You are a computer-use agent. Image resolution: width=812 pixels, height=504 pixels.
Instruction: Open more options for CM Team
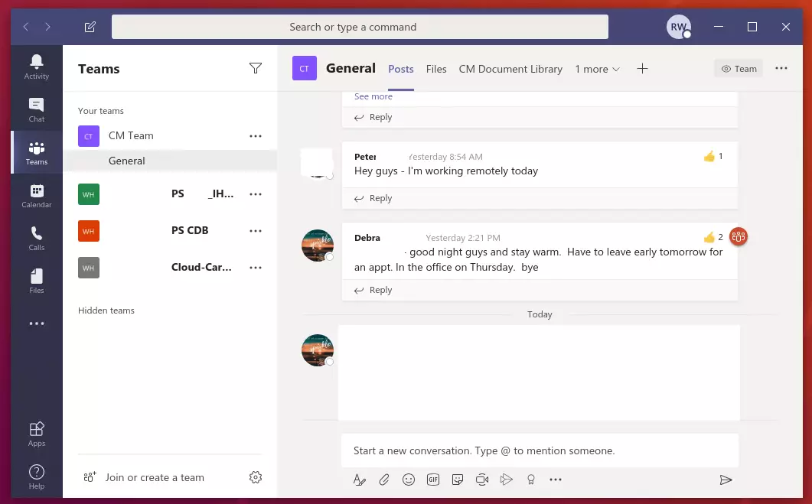256,136
